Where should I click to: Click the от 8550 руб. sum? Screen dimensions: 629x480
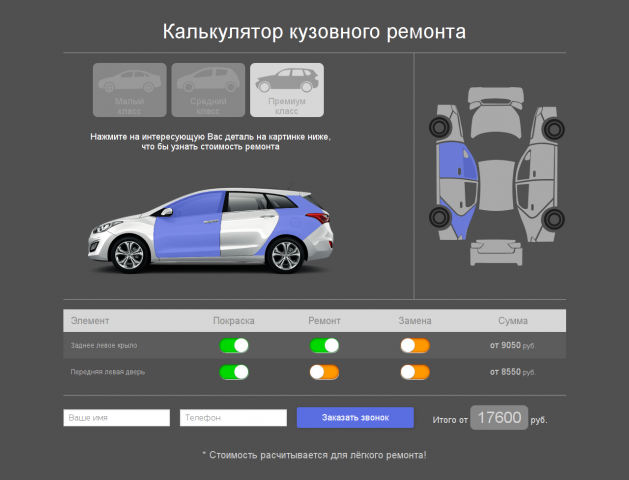[x=513, y=372]
